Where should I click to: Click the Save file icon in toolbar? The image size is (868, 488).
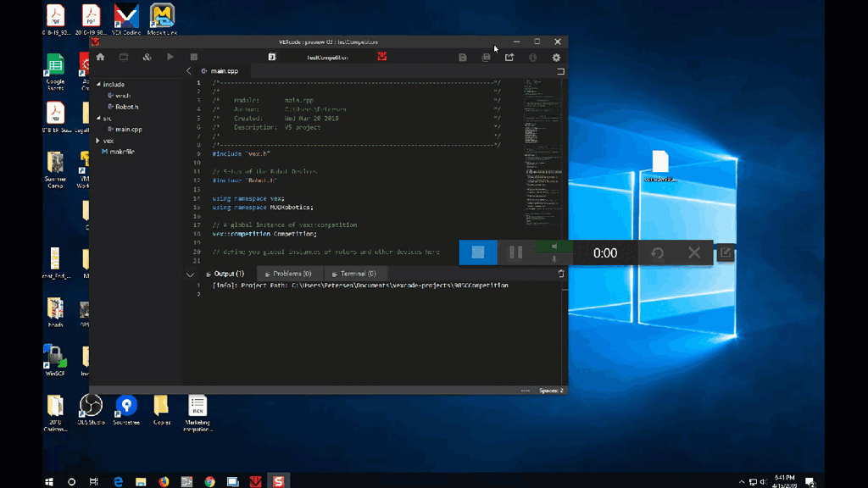462,58
